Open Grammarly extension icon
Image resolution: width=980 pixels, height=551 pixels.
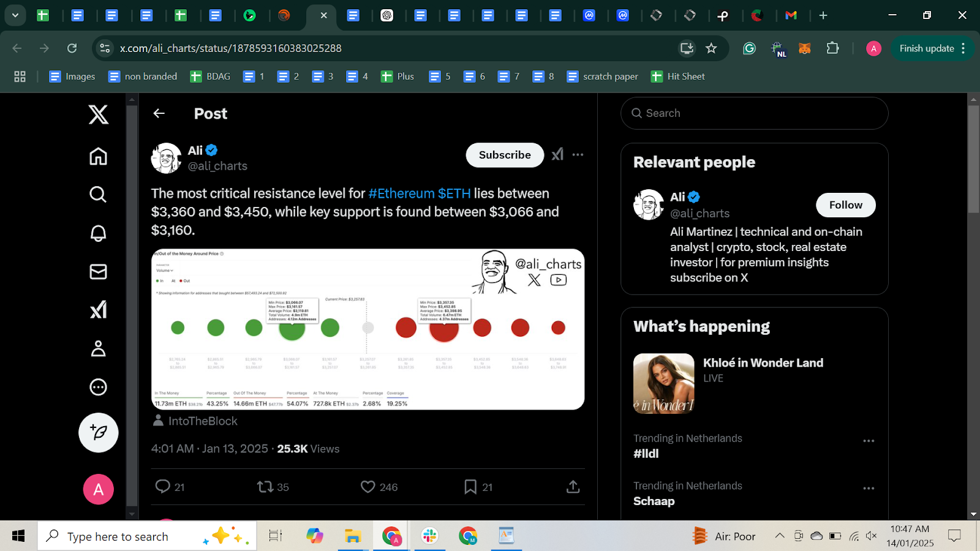pyautogui.click(x=749, y=48)
